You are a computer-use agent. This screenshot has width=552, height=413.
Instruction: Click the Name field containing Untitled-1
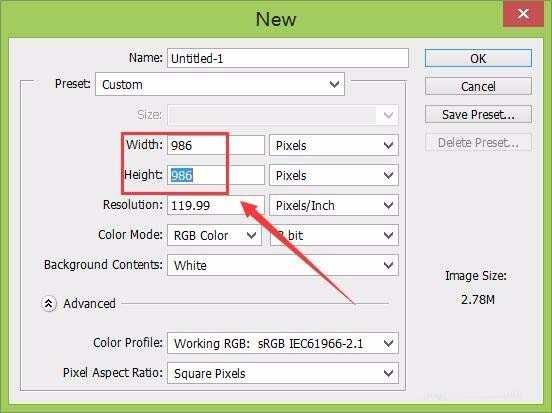pyautogui.click(x=288, y=58)
